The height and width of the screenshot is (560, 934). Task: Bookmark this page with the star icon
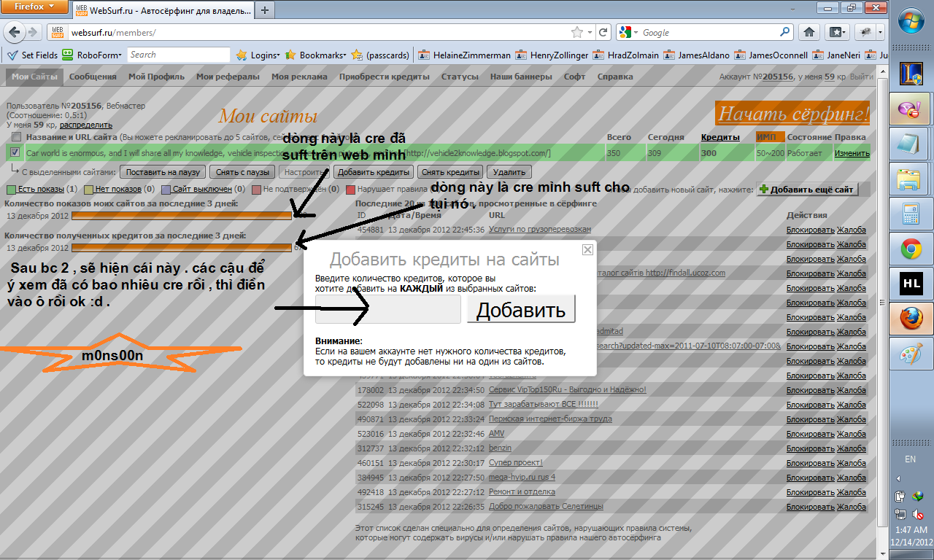click(577, 32)
